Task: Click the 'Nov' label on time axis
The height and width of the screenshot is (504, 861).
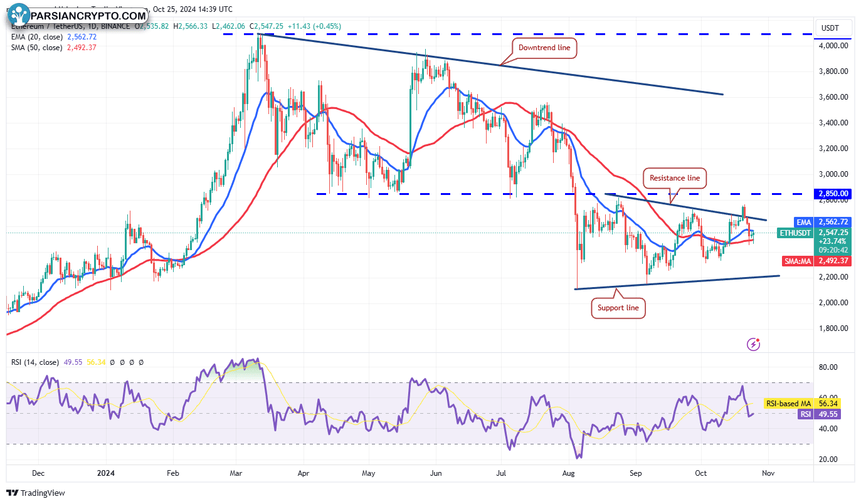Action: [x=769, y=474]
